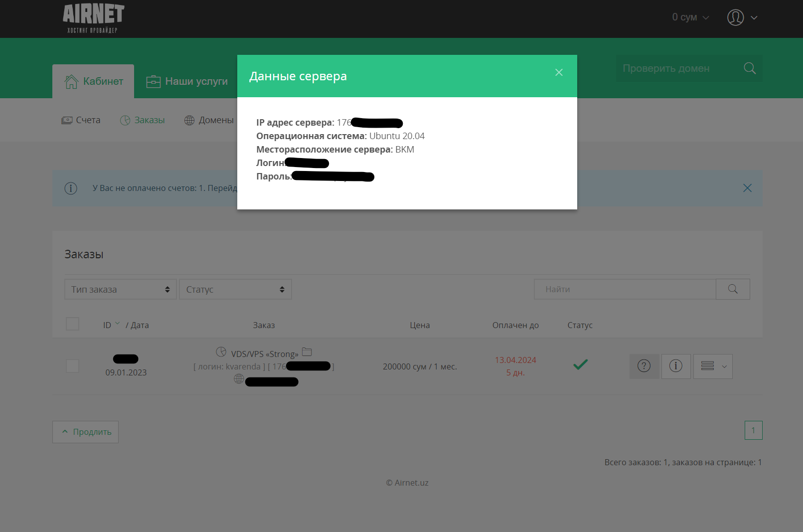Click the Счета invoices icon
The image size is (803, 532).
[67, 120]
